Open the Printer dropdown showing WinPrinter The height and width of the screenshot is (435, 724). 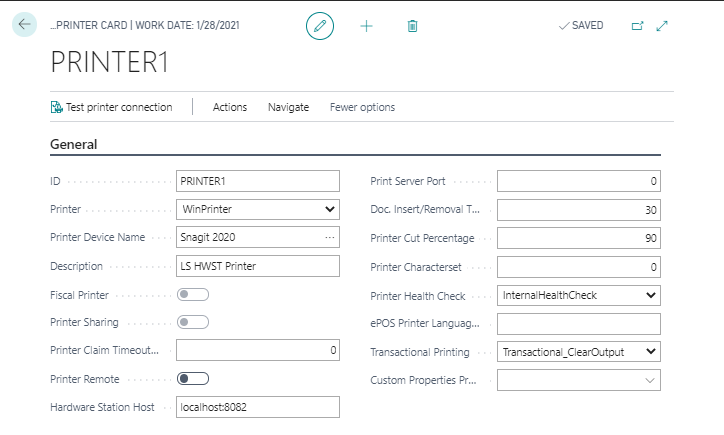(330, 209)
